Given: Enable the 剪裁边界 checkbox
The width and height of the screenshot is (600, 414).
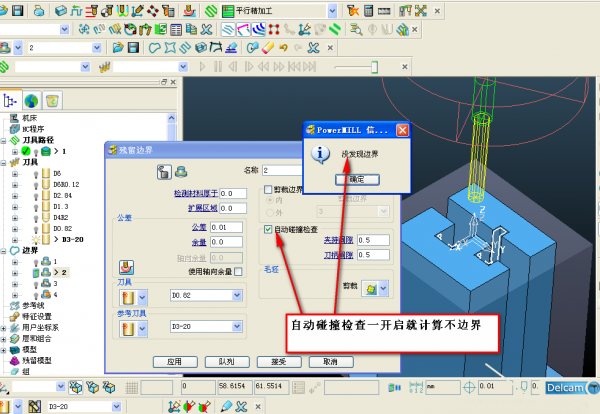Looking at the screenshot, I should click(x=267, y=188).
